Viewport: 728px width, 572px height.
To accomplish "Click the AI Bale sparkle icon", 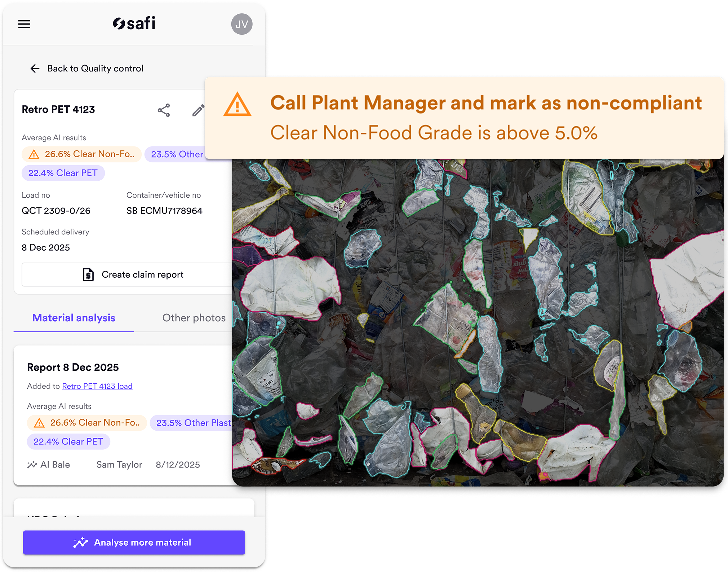I will pos(32,465).
